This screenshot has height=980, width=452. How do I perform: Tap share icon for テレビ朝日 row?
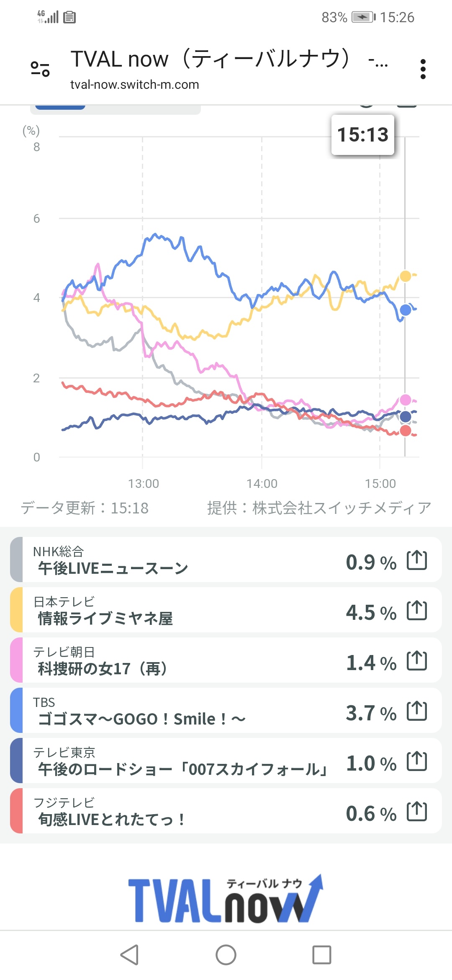[x=417, y=661]
